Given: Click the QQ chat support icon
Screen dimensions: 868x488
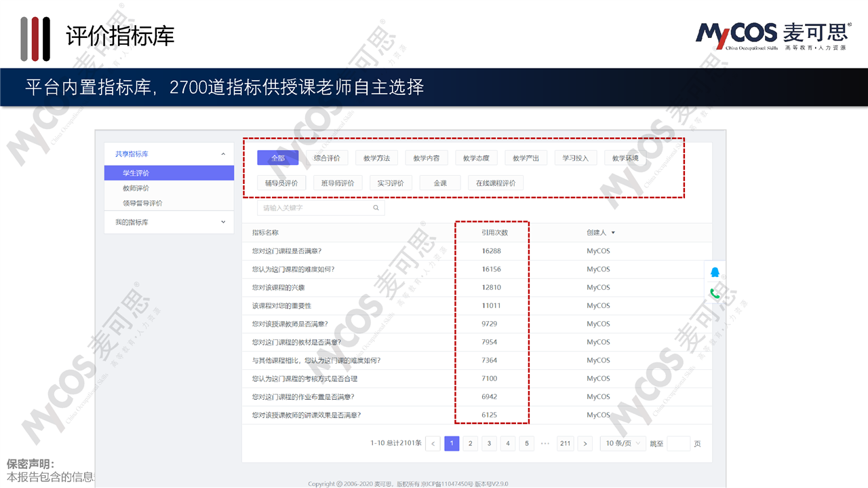Looking at the screenshot, I should (x=715, y=273).
